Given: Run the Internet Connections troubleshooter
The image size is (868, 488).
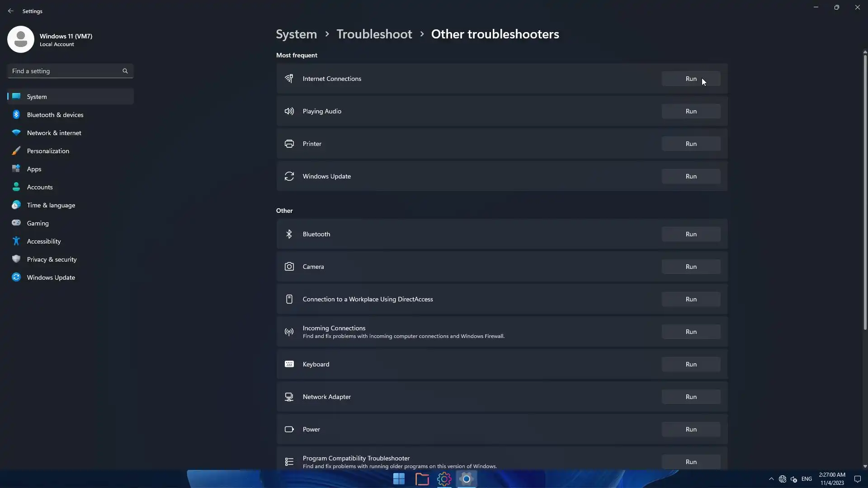Looking at the screenshot, I should coord(691,79).
